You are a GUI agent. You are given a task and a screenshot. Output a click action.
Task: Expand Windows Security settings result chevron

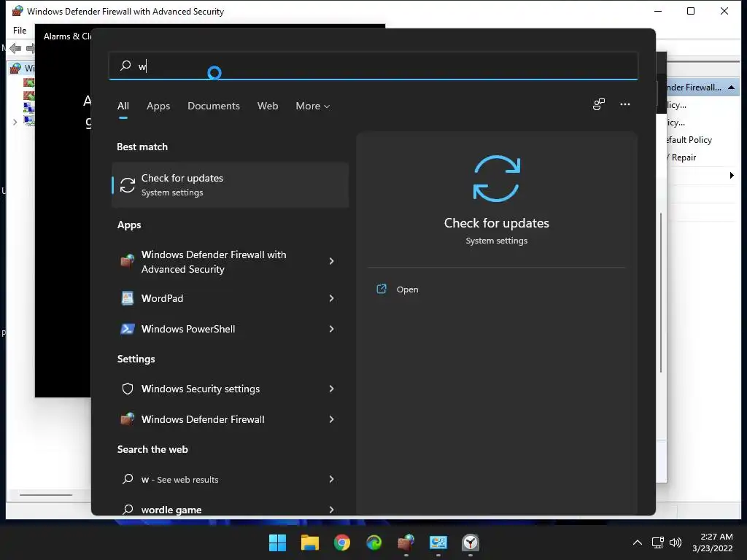[x=332, y=389]
